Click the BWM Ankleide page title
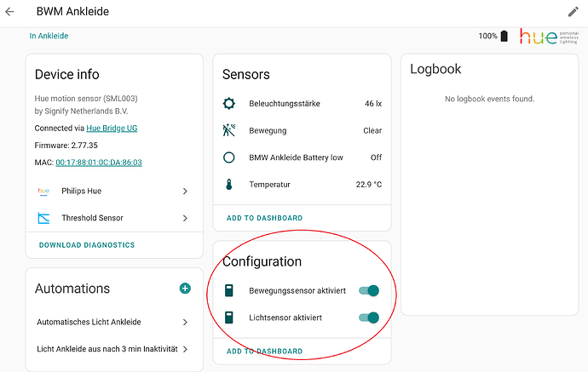 [72, 12]
